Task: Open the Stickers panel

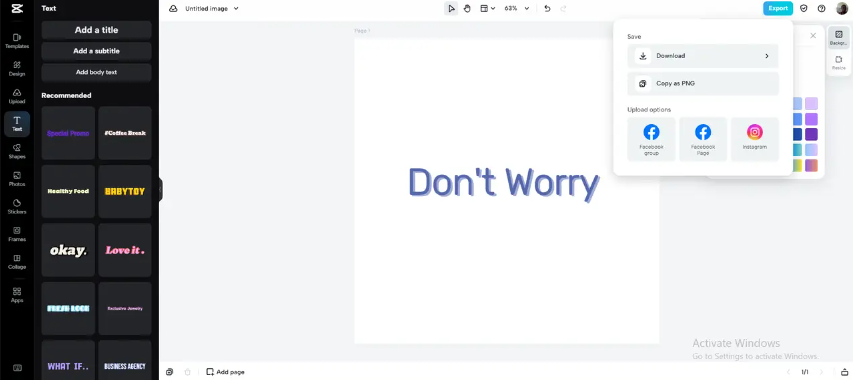Action: click(x=17, y=207)
